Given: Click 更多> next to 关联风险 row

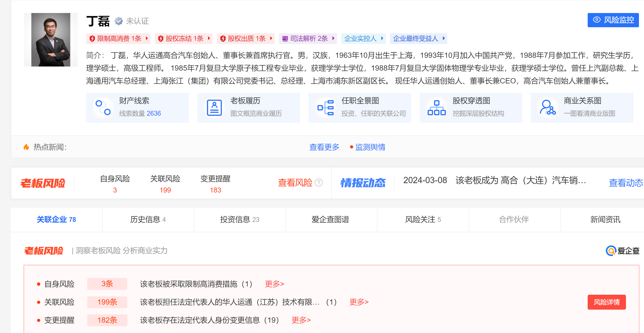Looking at the screenshot, I should (359, 302).
